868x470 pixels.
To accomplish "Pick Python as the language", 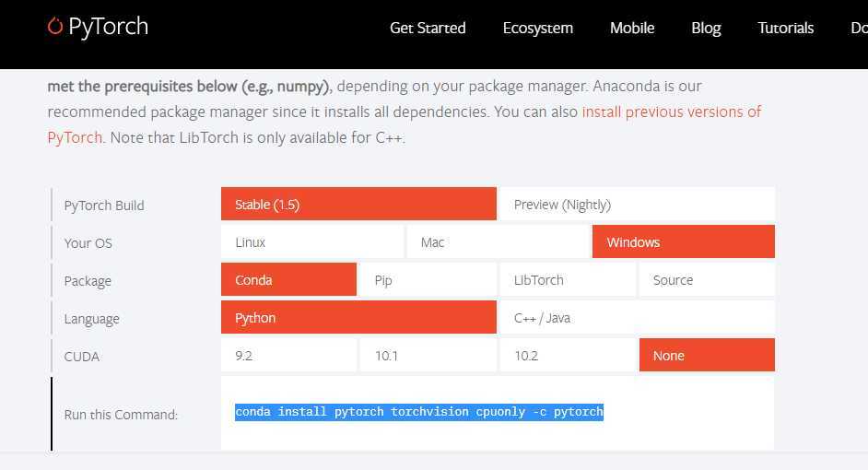I will (358, 317).
